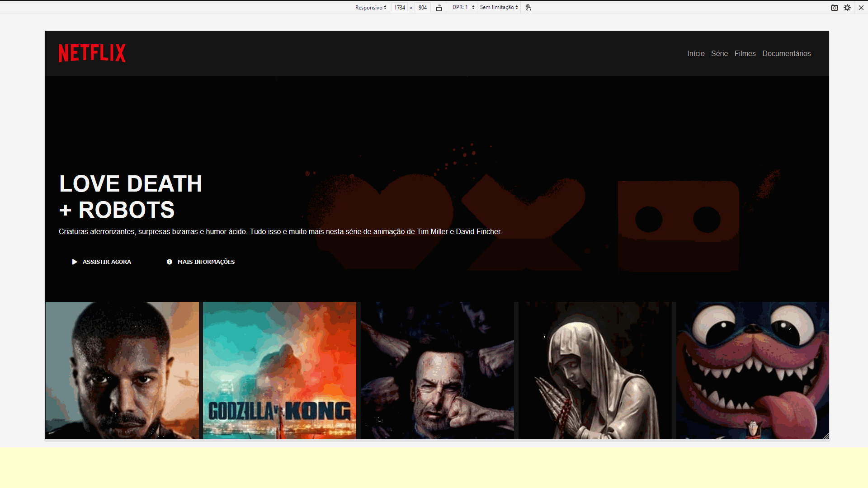The image size is (868, 488).
Task: Toggle touch simulation hand icon
Action: [x=528, y=8]
